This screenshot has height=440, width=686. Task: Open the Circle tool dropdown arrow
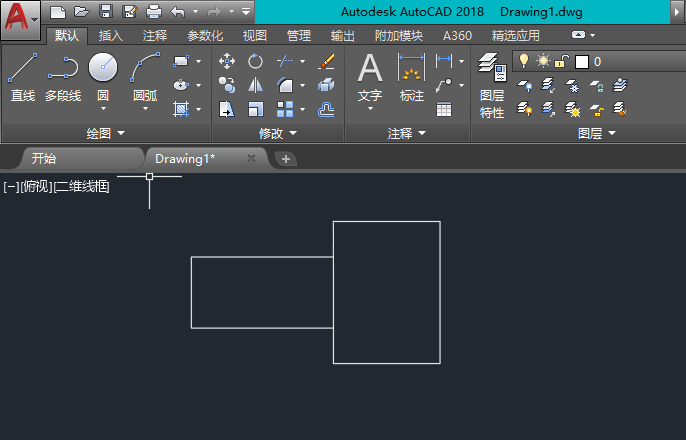tap(103, 108)
